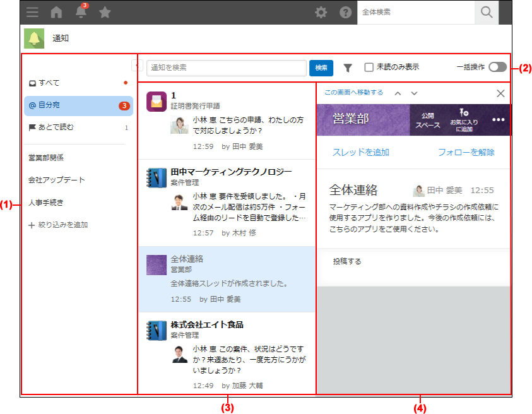This screenshot has height=414, width=532.
Task: Open the notification filter funnel icon
Action: tap(348, 68)
